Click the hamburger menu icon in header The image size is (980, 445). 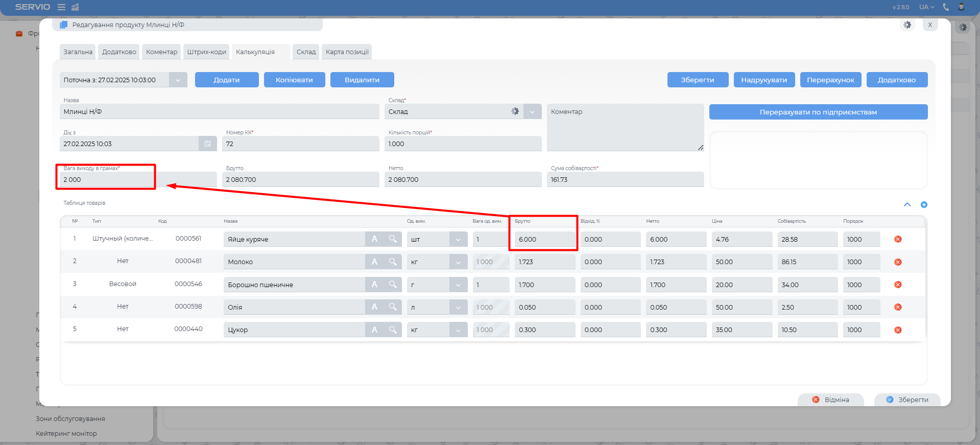pos(61,7)
